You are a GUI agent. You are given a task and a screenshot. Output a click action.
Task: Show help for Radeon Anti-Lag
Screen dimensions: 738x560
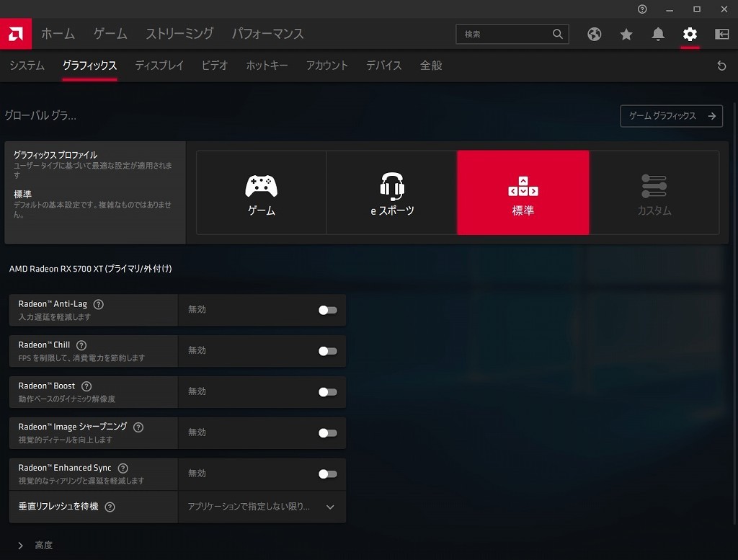(98, 304)
